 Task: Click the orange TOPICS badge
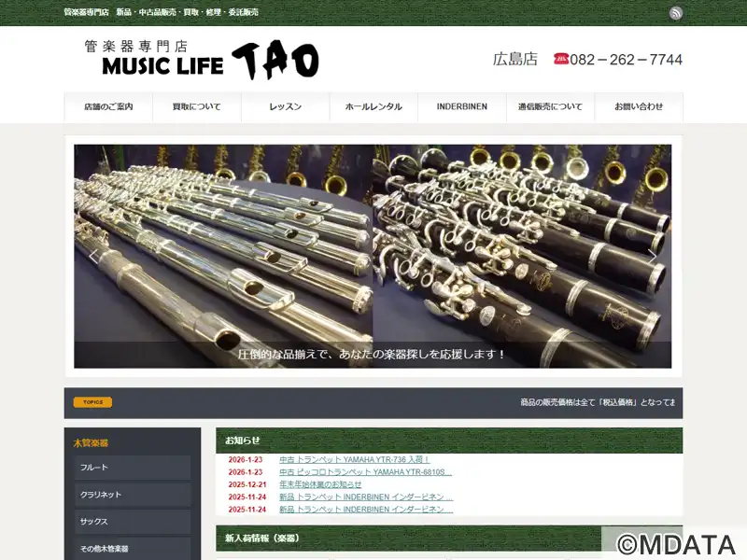coord(92,402)
